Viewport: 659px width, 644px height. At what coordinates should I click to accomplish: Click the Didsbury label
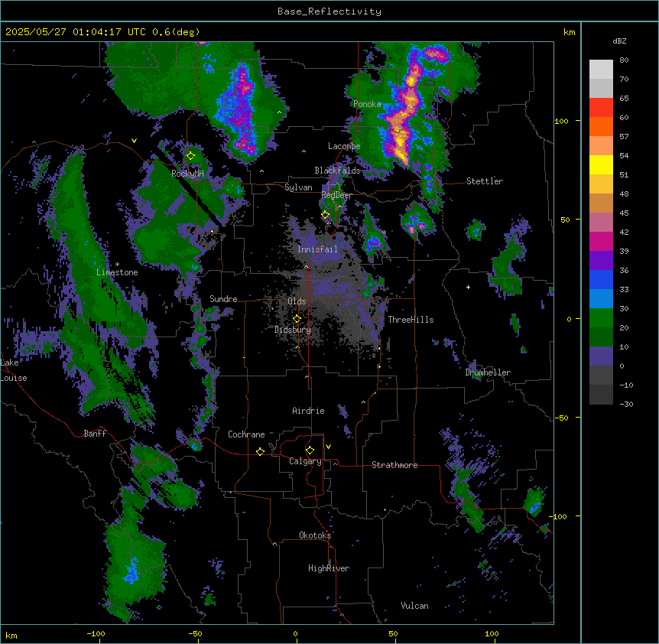(x=293, y=330)
